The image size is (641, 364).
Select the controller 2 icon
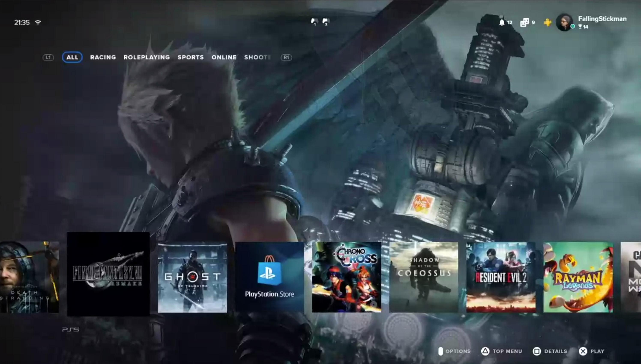326,22
